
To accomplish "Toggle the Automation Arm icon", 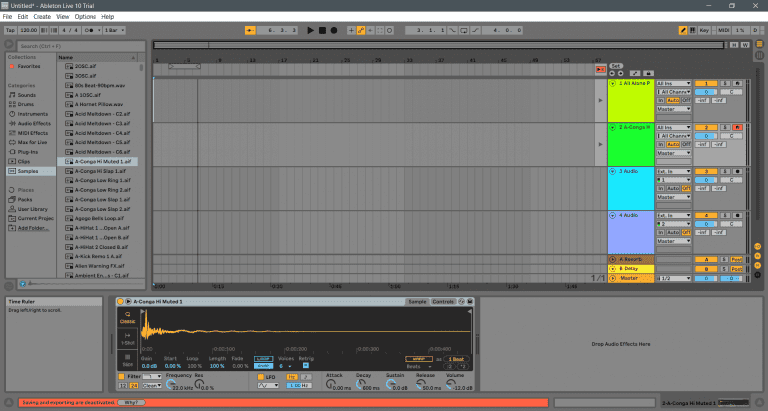I will click(x=361, y=30).
